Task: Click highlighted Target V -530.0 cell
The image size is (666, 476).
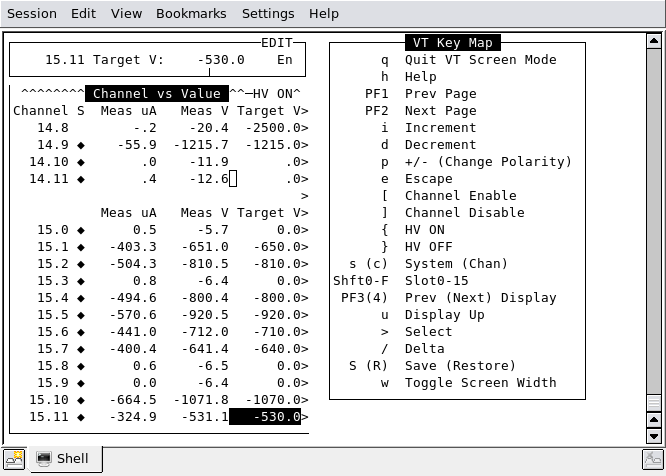Action: (265, 417)
